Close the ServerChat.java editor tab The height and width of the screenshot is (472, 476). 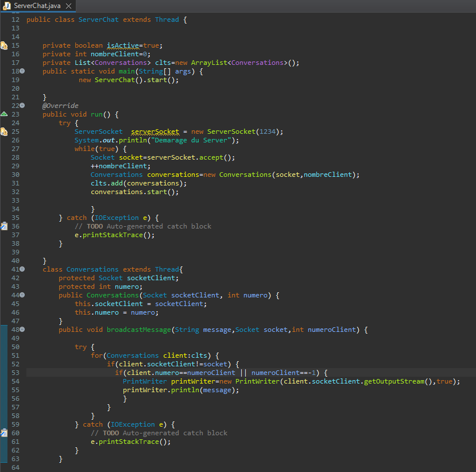point(68,6)
